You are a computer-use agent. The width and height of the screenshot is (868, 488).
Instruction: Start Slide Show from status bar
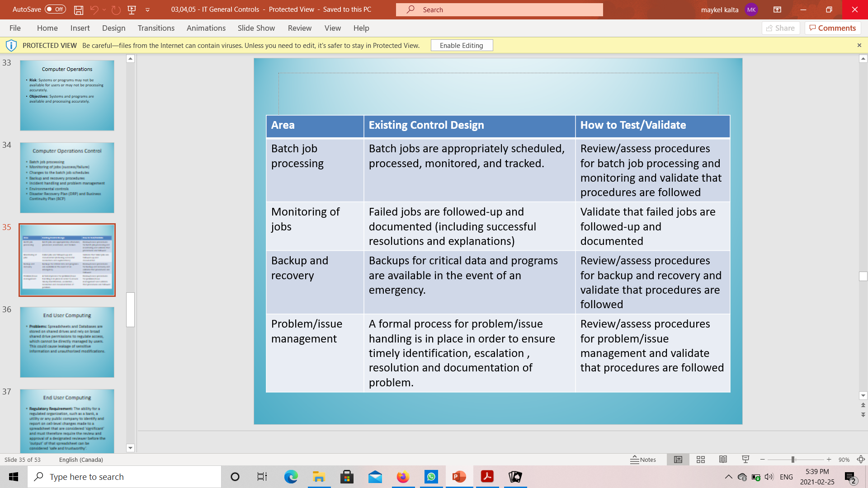pyautogui.click(x=745, y=460)
